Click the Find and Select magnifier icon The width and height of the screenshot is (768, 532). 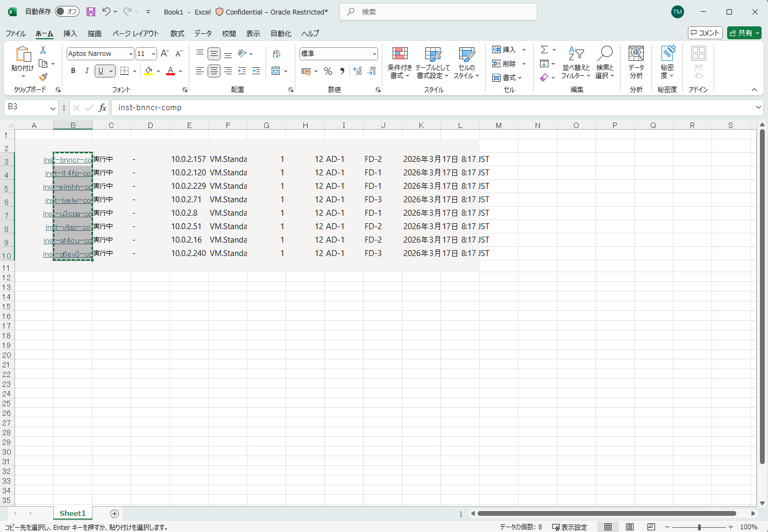pos(605,54)
